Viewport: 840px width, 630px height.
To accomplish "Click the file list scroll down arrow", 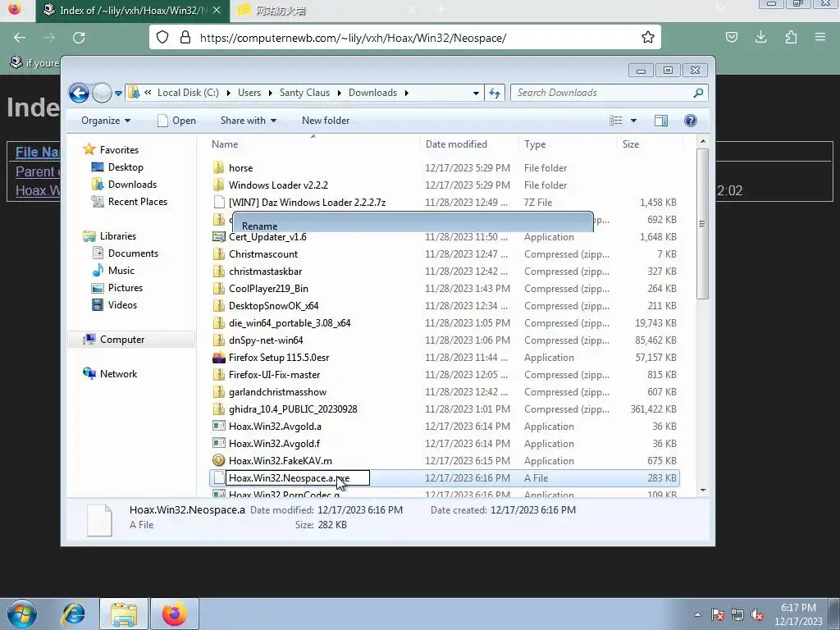I will click(x=703, y=491).
